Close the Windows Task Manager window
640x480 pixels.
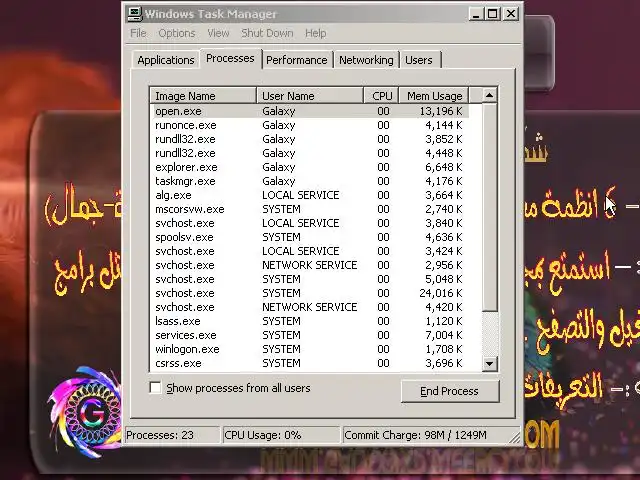(x=511, y=14)
